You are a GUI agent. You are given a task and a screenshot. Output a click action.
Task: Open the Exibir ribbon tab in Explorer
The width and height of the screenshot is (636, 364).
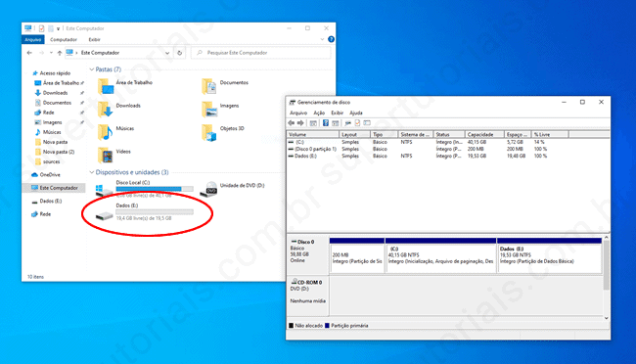click(x=95, y=39)
